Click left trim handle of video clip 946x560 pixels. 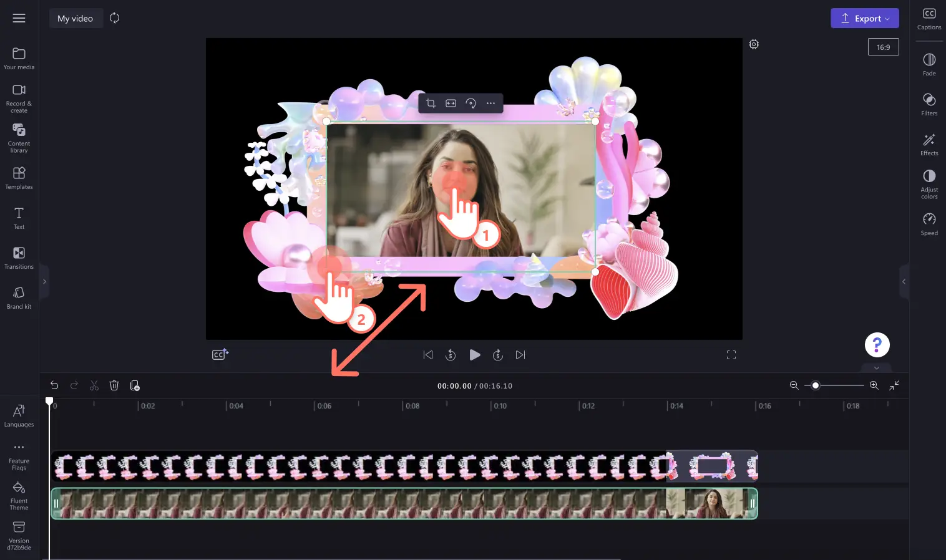(x=56, y=503)
